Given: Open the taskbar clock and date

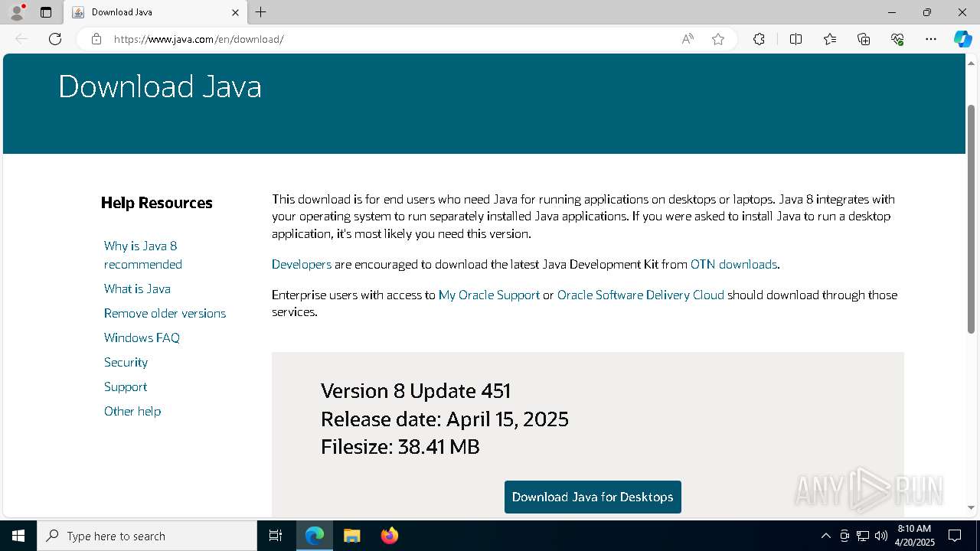Looking at the screenshot, I should (x=914, y=536).
